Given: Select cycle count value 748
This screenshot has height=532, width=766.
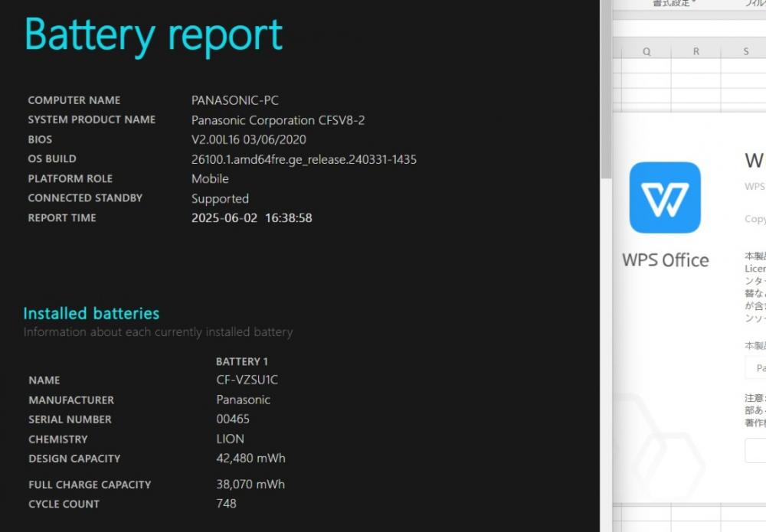Looking at the screenshot, I should 226,503.
